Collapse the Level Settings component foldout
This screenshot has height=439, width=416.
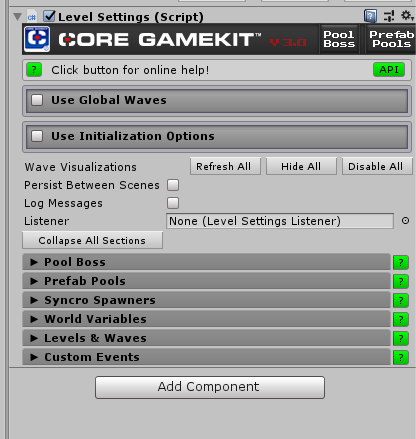[x=17, y=17]
